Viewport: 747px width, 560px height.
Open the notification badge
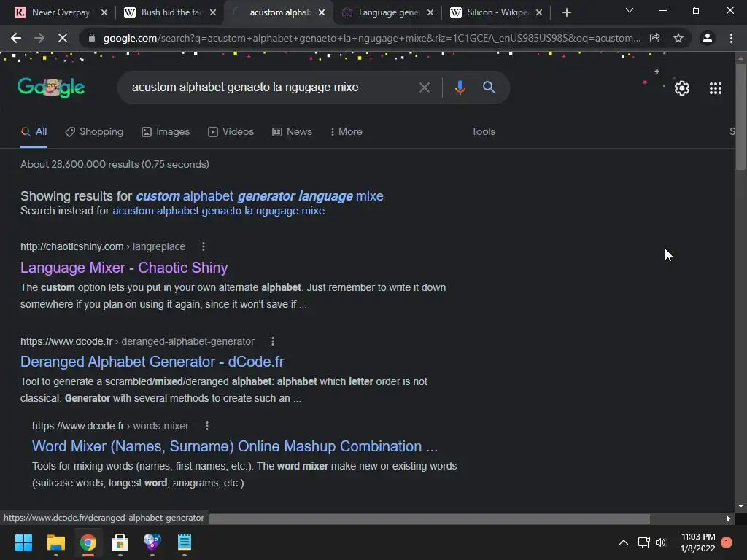pos(727,542)
